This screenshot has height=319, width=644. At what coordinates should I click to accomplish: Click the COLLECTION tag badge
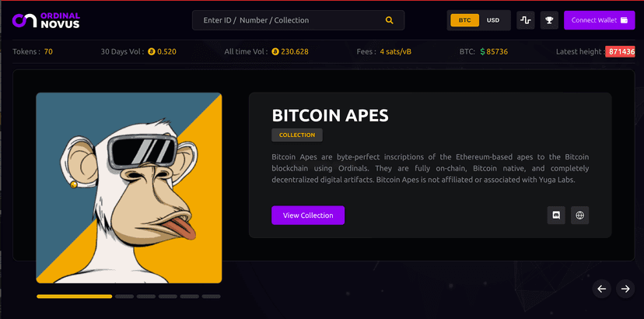tap(297, 135)
